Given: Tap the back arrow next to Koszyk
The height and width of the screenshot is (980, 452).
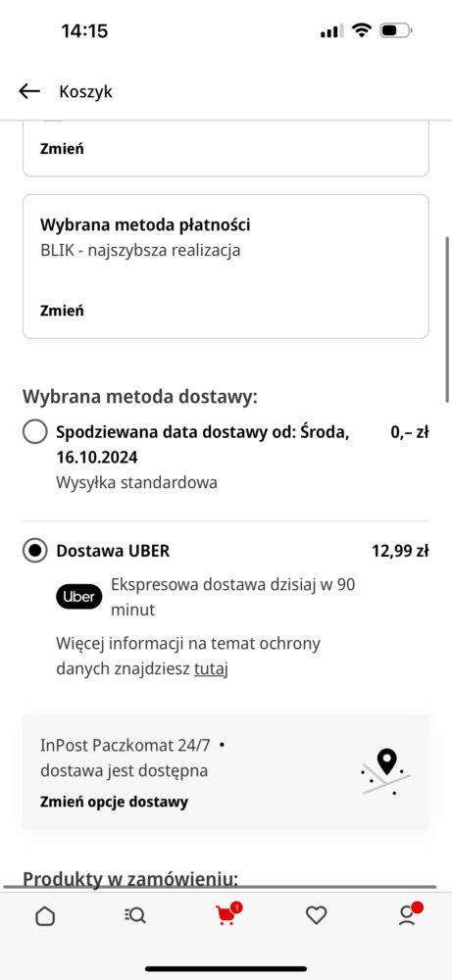Looking at the screenshot, I should pos(29,91).
